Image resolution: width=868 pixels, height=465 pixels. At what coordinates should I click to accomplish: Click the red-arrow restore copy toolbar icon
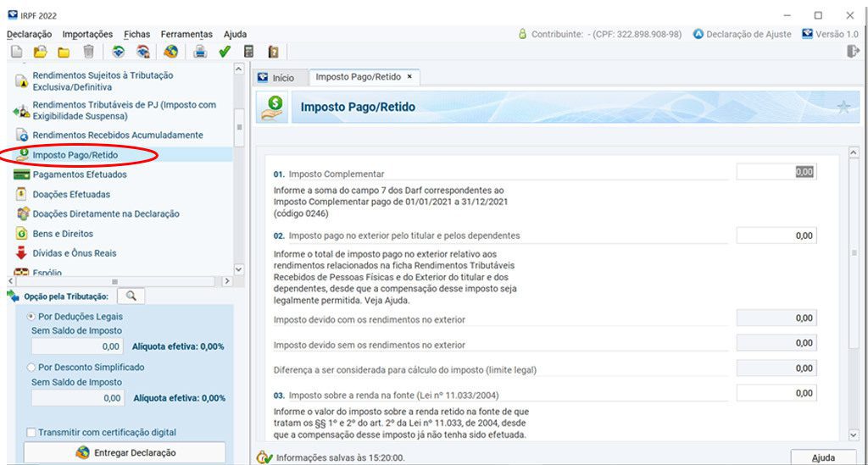pyautogui.click(x=142, y=52)
